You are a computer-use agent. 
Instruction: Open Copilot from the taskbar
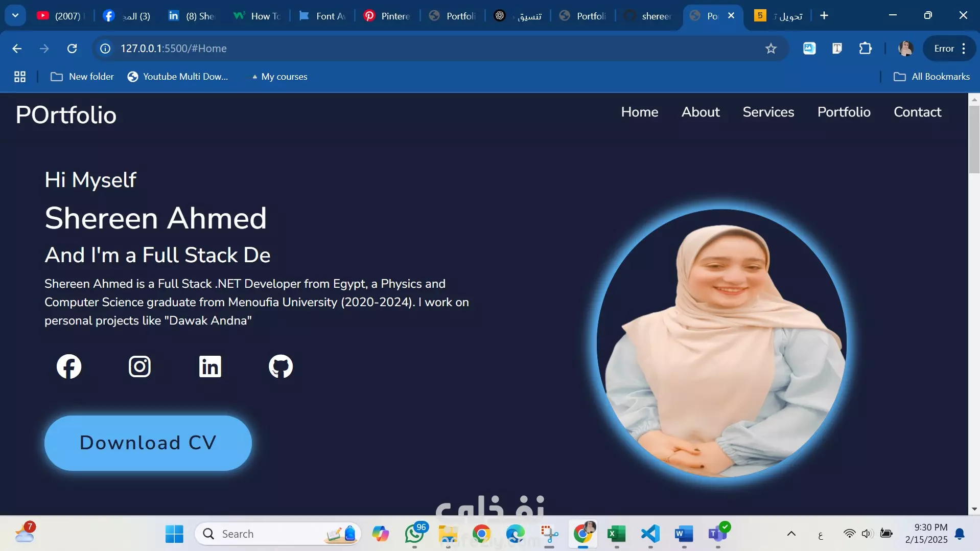(381, 534)
